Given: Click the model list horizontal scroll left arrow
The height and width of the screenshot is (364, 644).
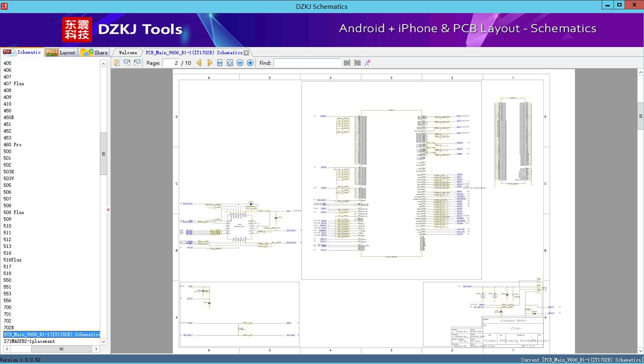Looking at the screenshot, I should 7,349.
